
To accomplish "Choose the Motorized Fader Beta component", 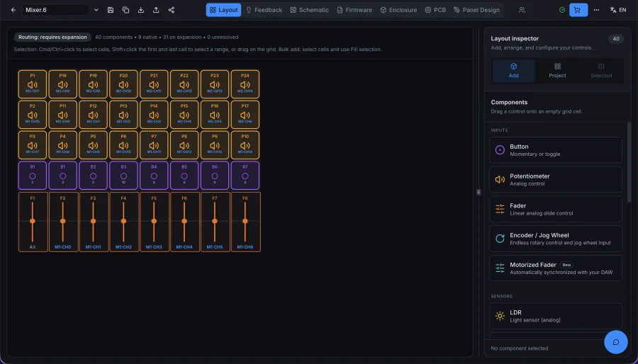I will click(555, 268).
